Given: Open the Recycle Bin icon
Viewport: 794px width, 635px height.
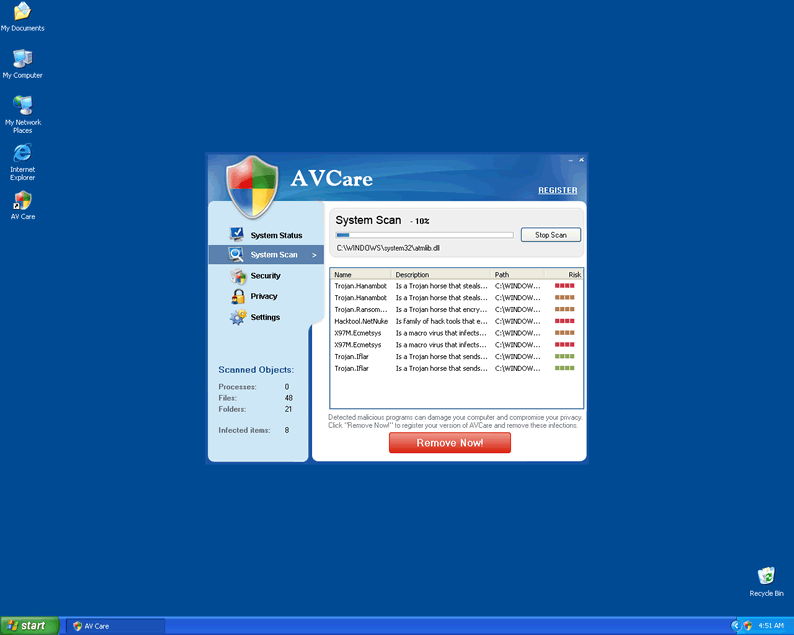Looking at the screenshot, I should (766, 576).
